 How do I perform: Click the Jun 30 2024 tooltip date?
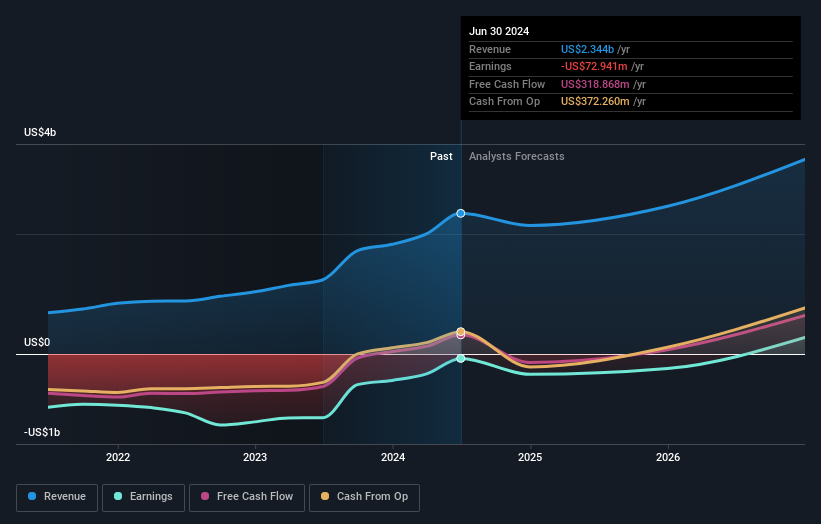499,31
